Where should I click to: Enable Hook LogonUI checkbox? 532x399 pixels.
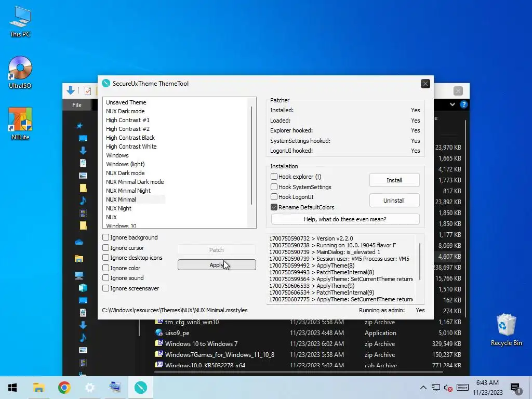point(274,197)
